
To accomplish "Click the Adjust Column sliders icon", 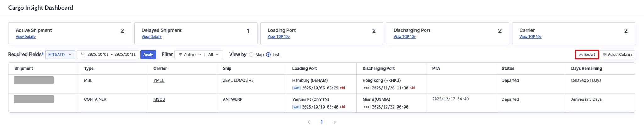I will (605, 55).
